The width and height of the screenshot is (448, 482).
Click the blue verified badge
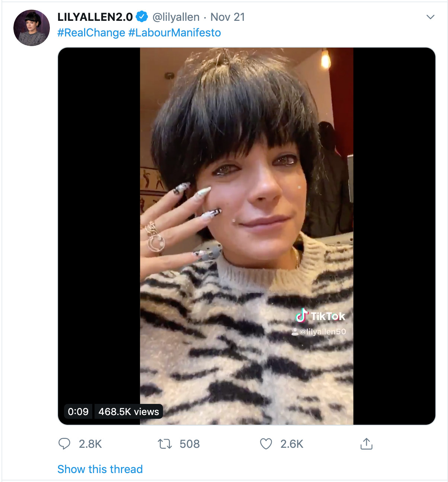pos(141,17)
